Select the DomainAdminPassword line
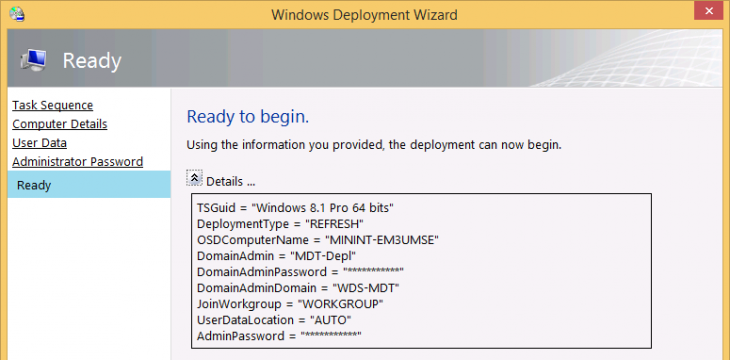The height and width of the screenshot is (360, 730). click(x=300, y=272)
